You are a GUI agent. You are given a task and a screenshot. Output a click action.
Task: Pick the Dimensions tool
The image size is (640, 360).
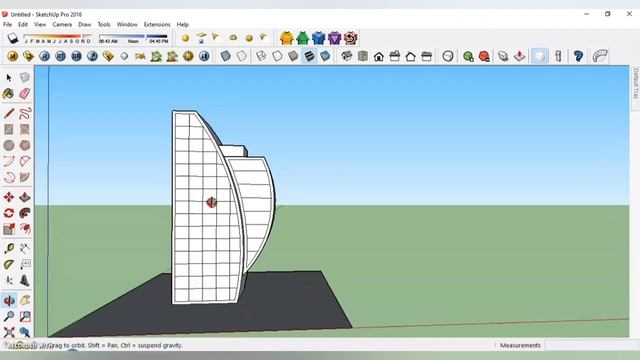pos(25,248)
